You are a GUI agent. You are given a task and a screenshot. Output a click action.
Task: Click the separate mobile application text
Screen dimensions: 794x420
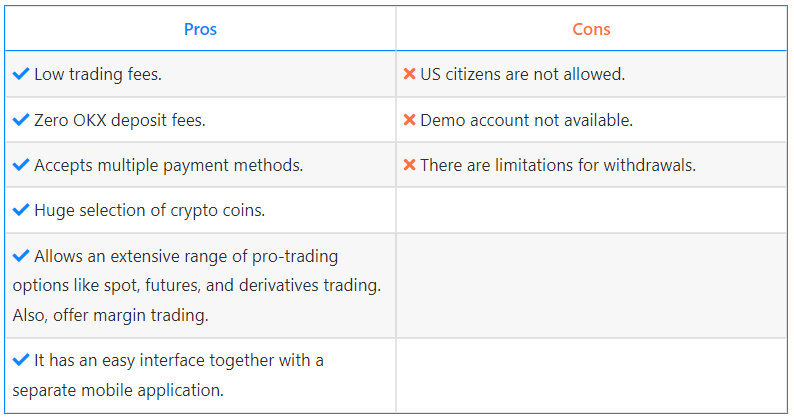(x=118, y=390)
